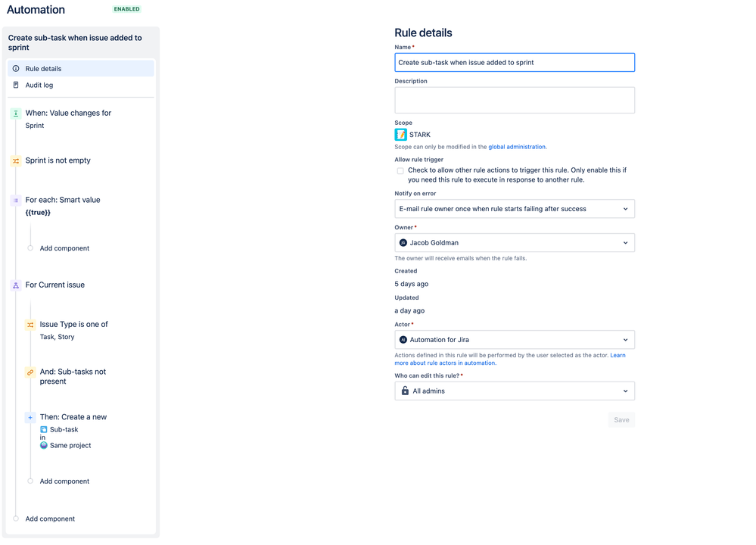Open the Actor dropdown Automation for Jira
This screenshot has height=545, width=756.
tap(515, 340)
